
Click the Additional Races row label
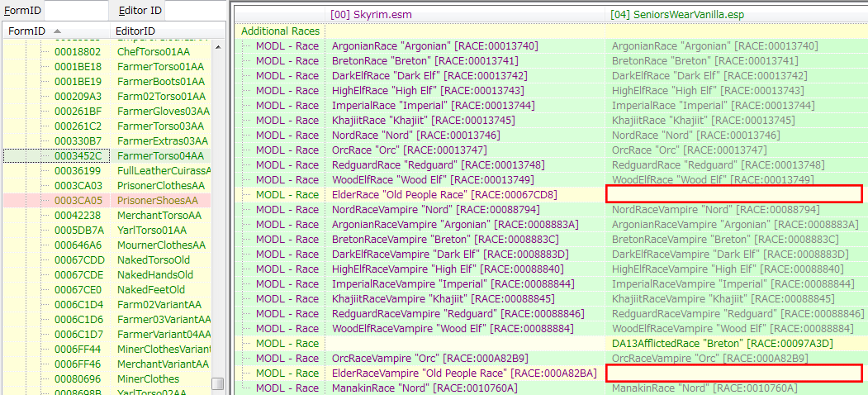click(x=280, y=31)
